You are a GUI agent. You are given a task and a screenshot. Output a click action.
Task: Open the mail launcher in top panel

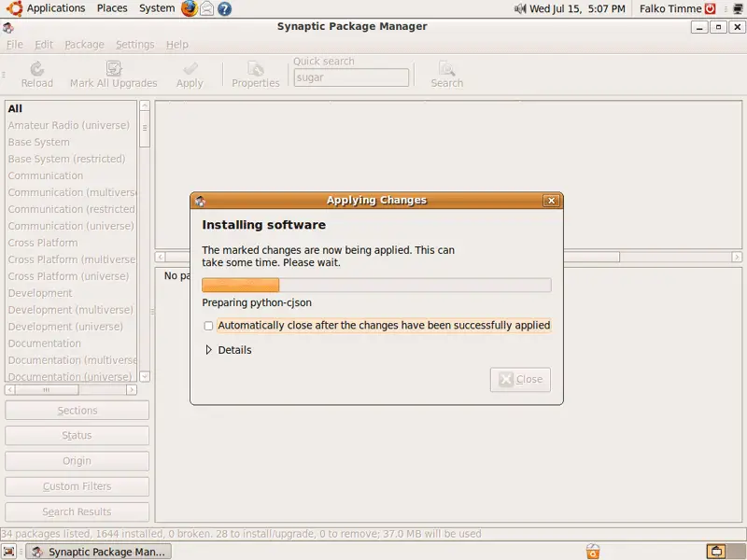[x=206, y=8]
